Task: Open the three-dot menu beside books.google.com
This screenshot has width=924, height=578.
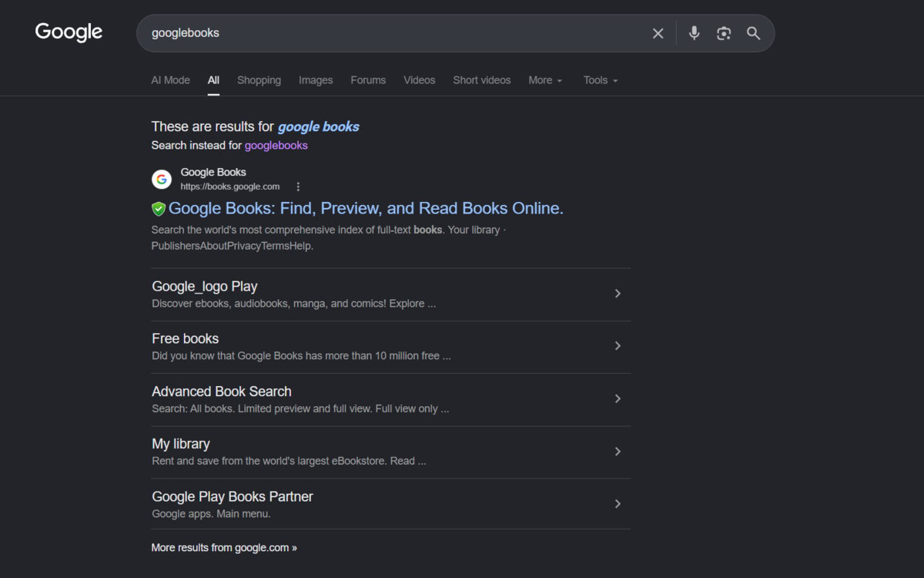Action: 298,187
